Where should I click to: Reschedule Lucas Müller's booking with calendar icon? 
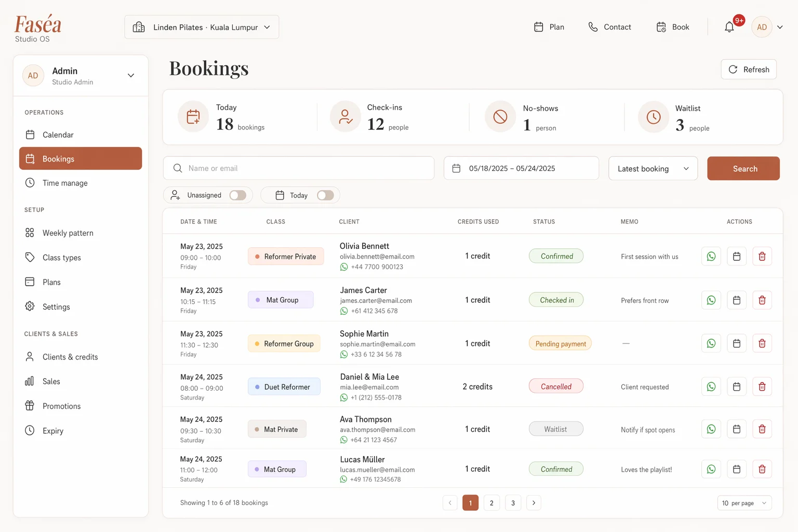(737, 469)
